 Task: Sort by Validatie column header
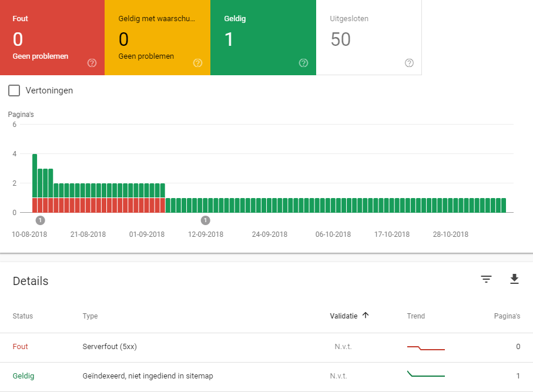[343, 316]
